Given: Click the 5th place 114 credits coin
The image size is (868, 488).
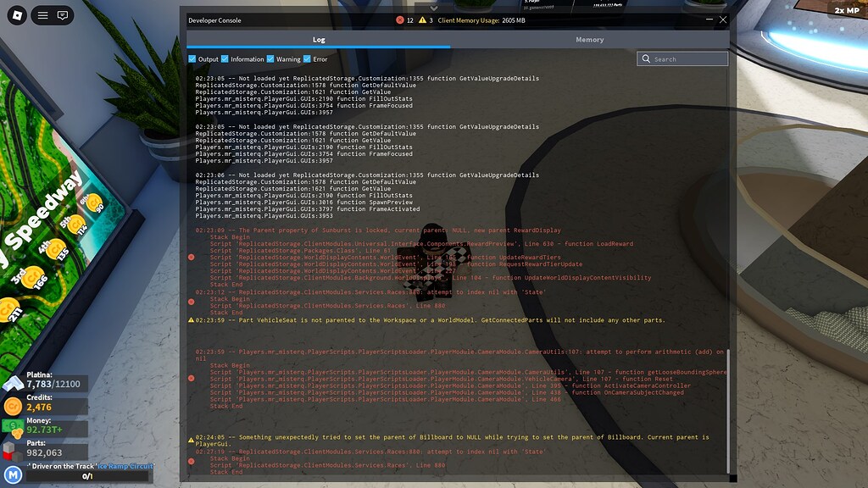Looking at the screenshot, I should (x=76, y=225).
